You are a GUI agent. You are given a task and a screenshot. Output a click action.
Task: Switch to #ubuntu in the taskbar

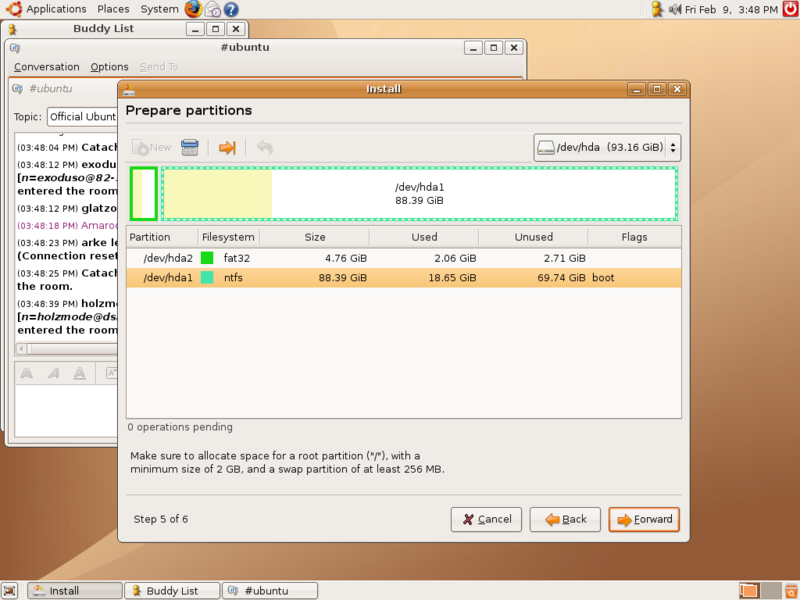pos(270,591)
